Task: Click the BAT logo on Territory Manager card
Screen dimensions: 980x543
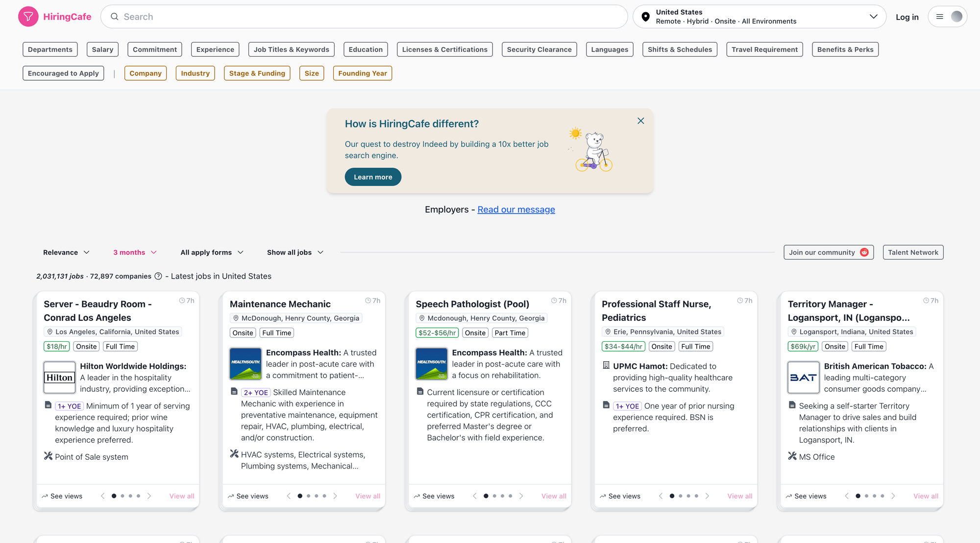Action: 803,378
